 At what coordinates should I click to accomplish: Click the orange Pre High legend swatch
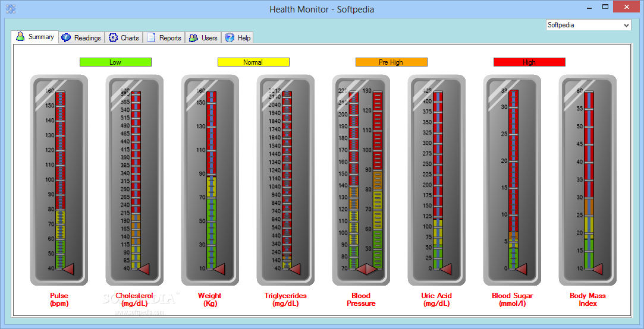coord(391,62)
